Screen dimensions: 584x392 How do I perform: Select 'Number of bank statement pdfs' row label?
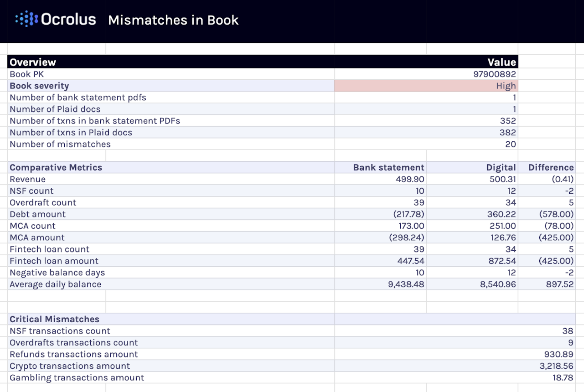pyautogui.click(x=78, y=97)
